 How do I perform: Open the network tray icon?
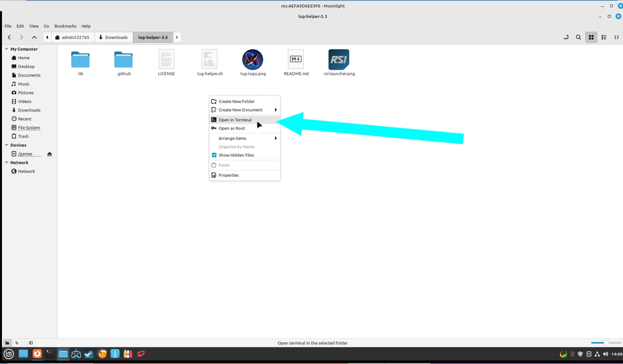pos(597,354)
